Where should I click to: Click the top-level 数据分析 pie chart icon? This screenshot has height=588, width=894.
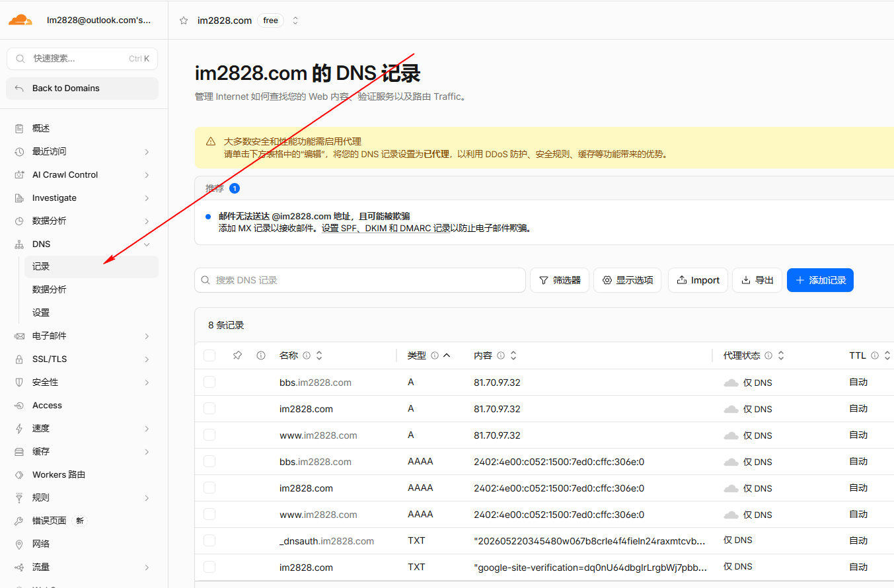19,221
